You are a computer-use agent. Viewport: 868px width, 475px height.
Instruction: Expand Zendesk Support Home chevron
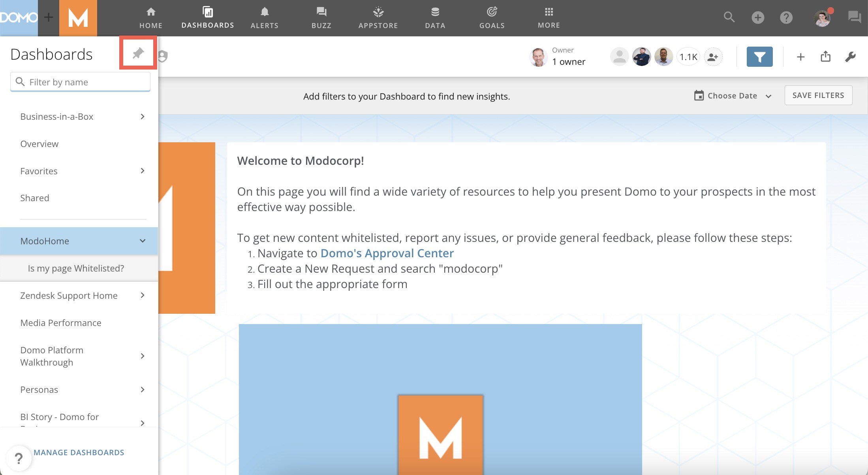143,296
